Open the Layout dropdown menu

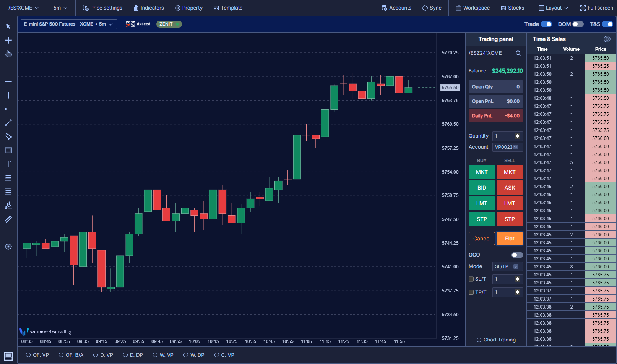[x=553, y=8]
